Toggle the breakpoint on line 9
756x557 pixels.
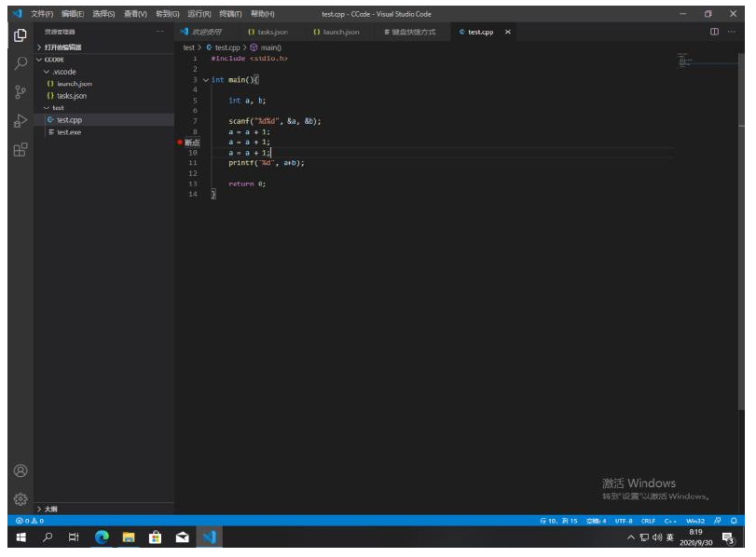tap(180, 142)
